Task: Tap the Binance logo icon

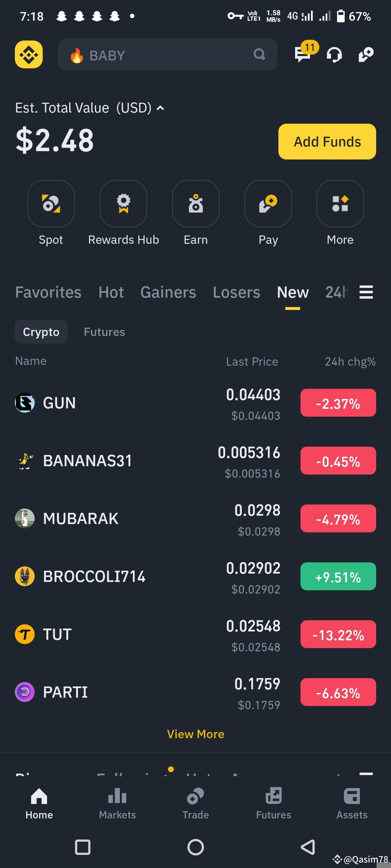Action: pos(29,55)
